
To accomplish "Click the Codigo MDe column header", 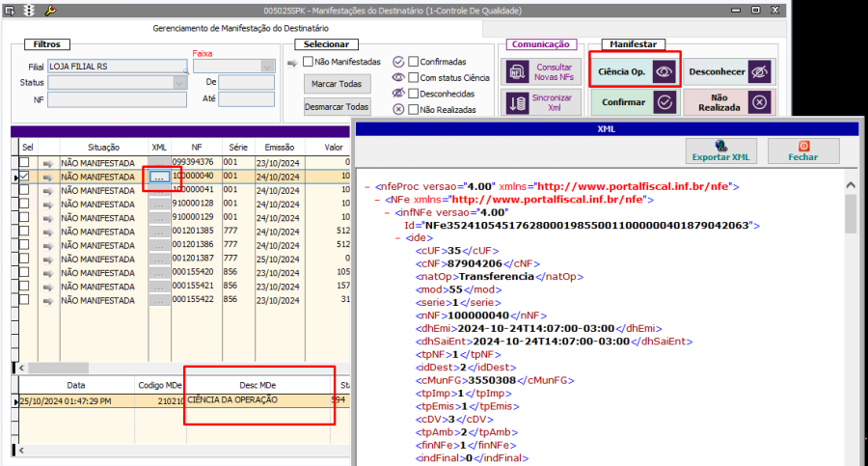I will (160, 385).
